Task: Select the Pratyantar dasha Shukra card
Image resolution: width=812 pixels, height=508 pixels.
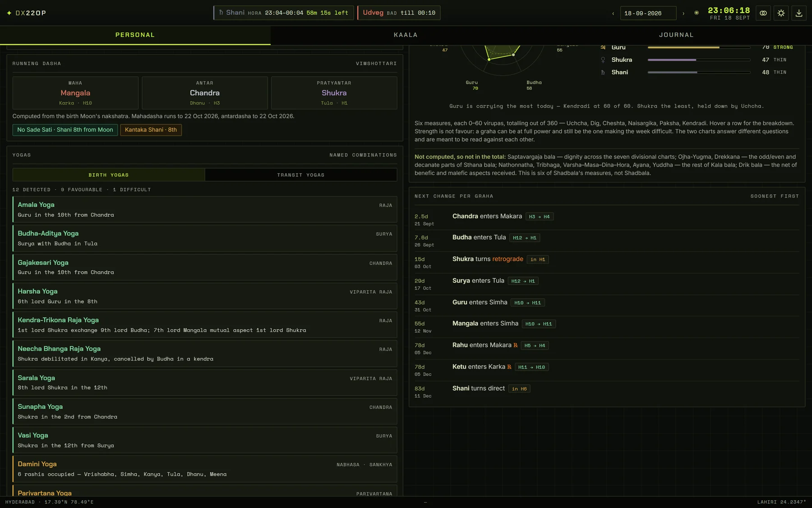Action: (334, 93)
